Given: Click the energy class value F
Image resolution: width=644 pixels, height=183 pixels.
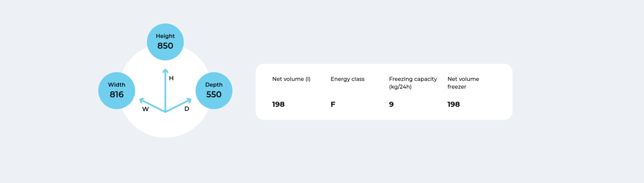Looking at the screenshot, I should (333, 104).
